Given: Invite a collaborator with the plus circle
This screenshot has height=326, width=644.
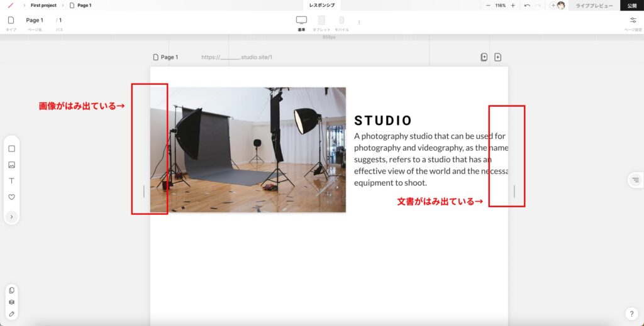Looking at the screenshot, I should pyautogui.click(x=553, y=5).
